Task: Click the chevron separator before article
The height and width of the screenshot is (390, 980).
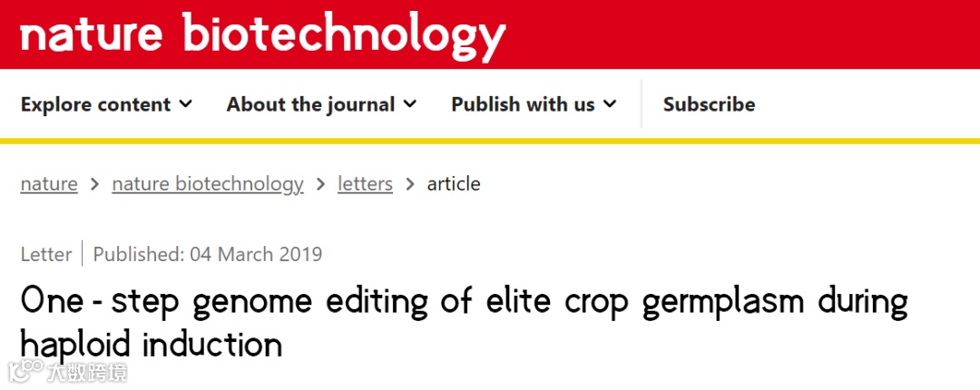Action: (x=410, y=184)
